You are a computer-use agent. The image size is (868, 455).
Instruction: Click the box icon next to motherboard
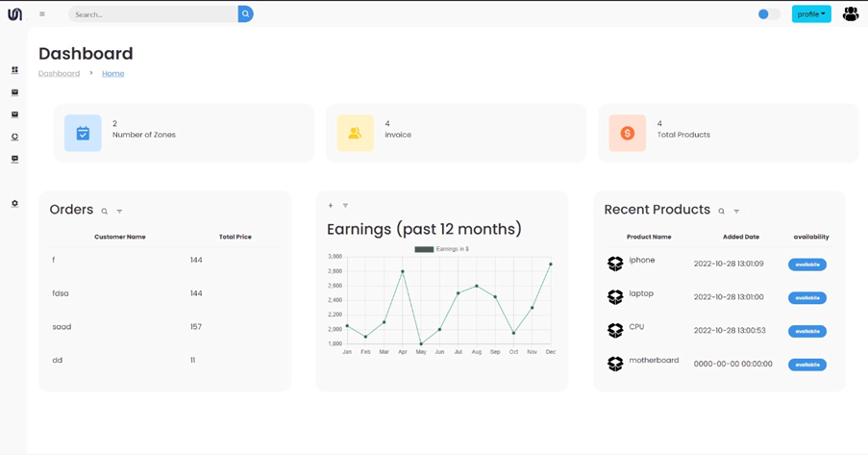615,364
